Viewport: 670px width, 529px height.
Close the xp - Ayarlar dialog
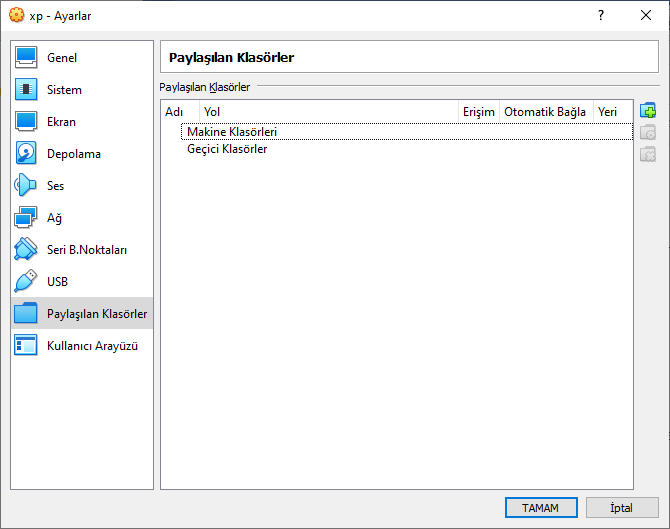pyautogui.click(x=646, y=15)
